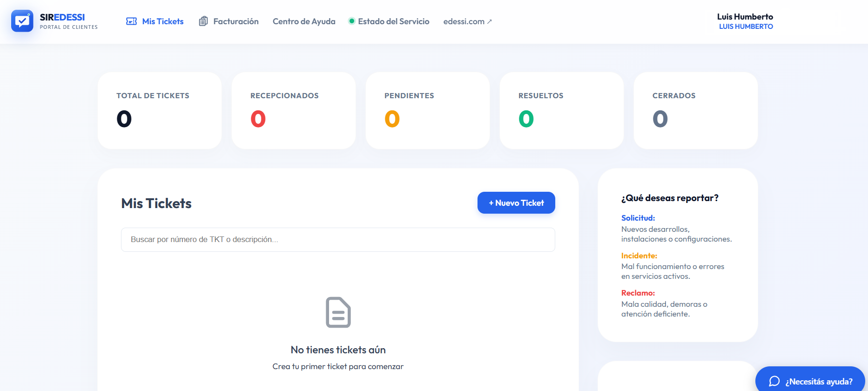Click the ¿Qué deseas reportar? heading
The height and width of the screenshot is (391, 868).
point(670,198)
